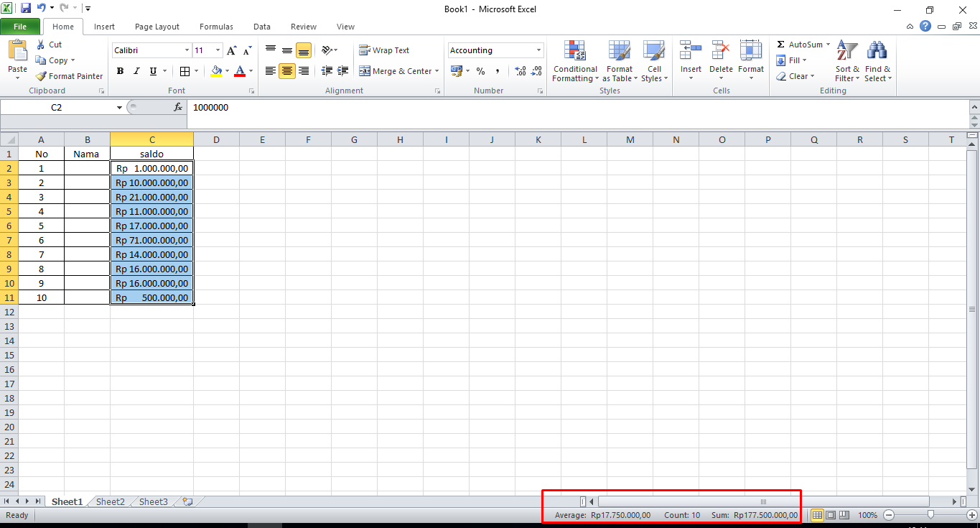Switch to the Page Layout ribbon tab
Image resolution: width=980 pixels, height=528 pixels.
(157, 27)
